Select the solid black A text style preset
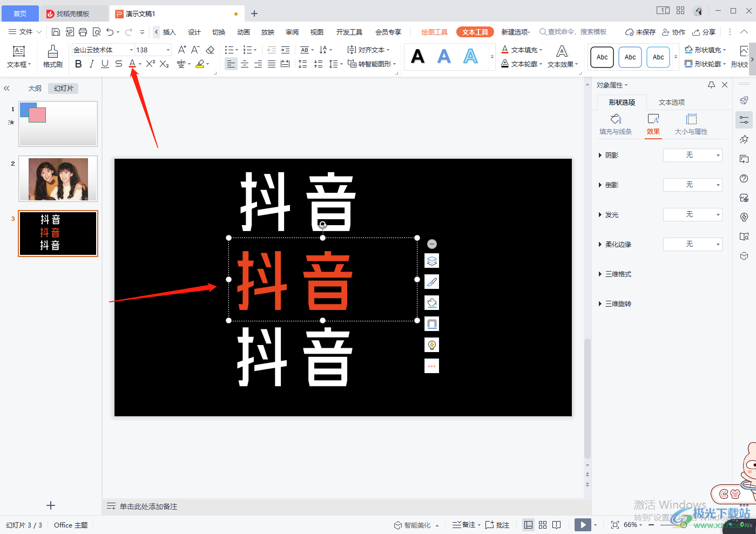This screenshot has width=756, height=534. click(x=418, y=56)
